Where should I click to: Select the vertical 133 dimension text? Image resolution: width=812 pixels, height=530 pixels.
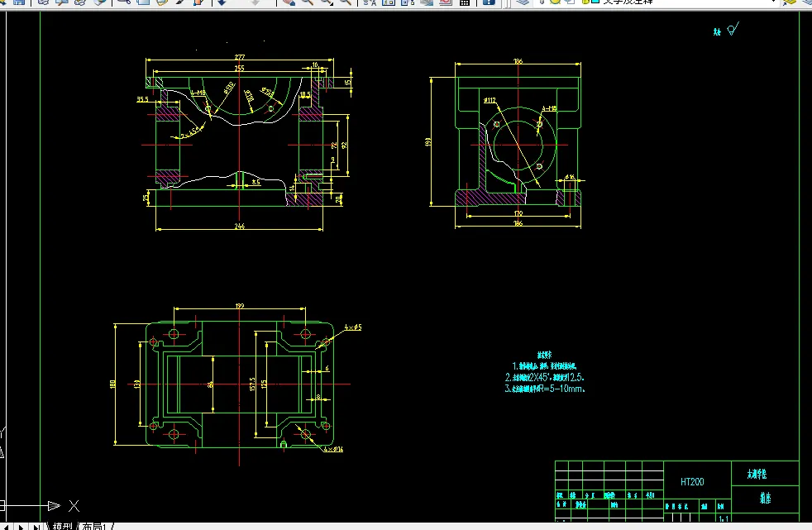(x=137, y=384)
